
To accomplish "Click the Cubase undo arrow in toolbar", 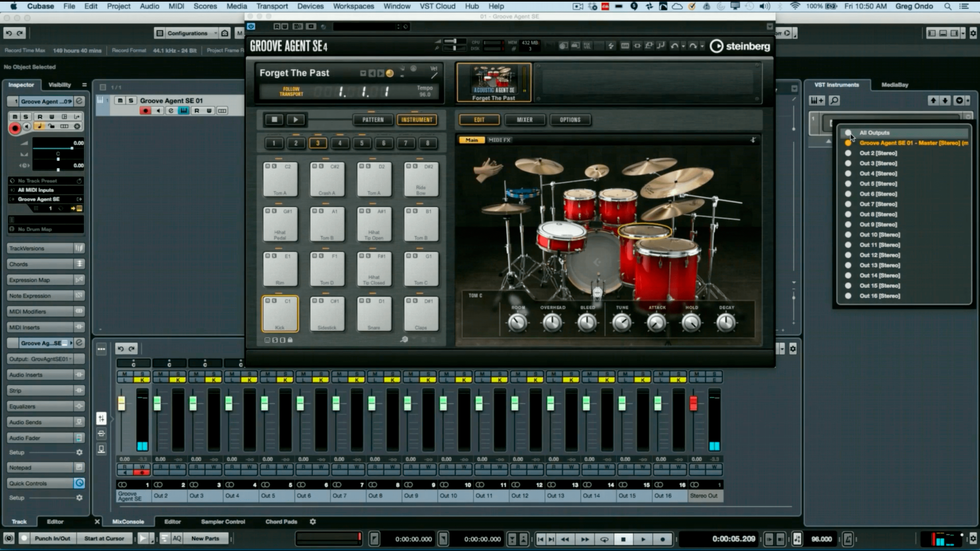I will (9, 33).
